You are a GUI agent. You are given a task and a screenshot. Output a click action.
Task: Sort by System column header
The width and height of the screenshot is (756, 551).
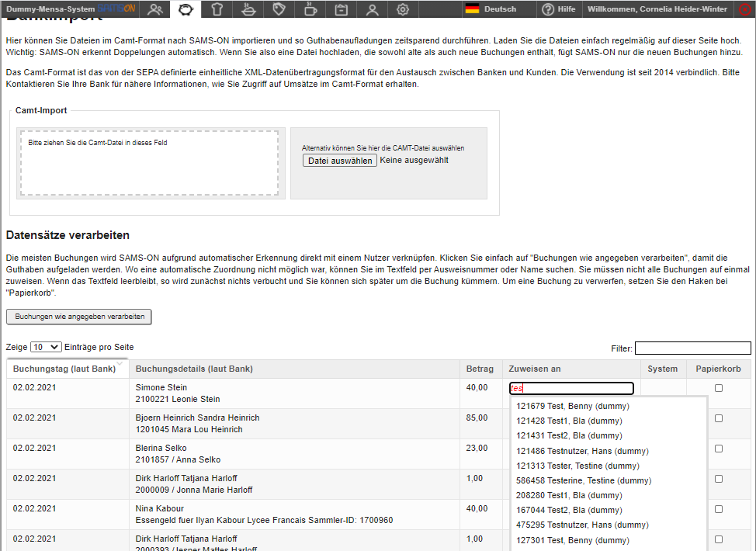[x=663, y=369]
